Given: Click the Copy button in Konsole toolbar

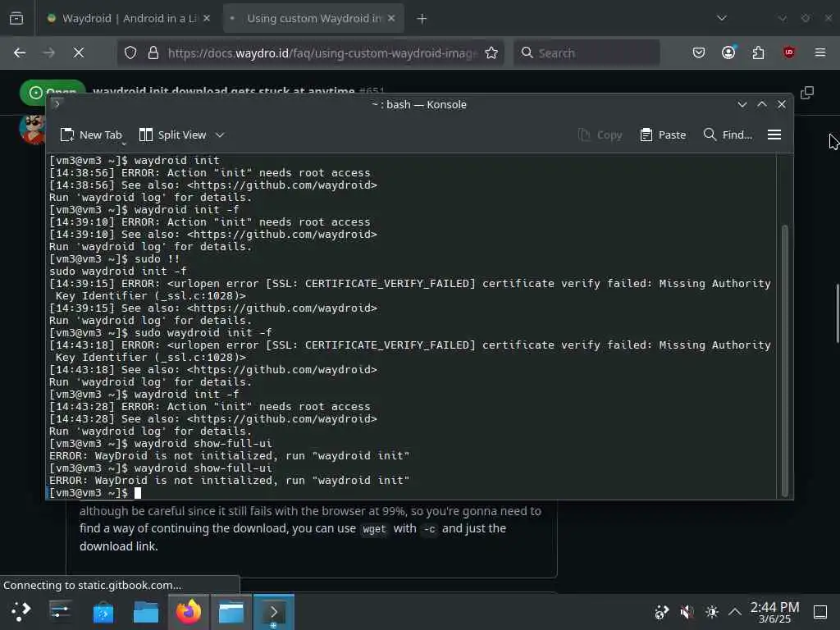Looking at the screenshot, I should coord(600,135).
